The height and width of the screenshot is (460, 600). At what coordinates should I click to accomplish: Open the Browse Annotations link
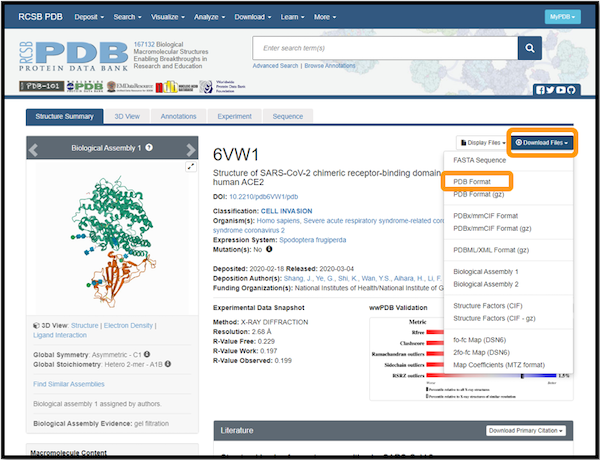(330, 66)
